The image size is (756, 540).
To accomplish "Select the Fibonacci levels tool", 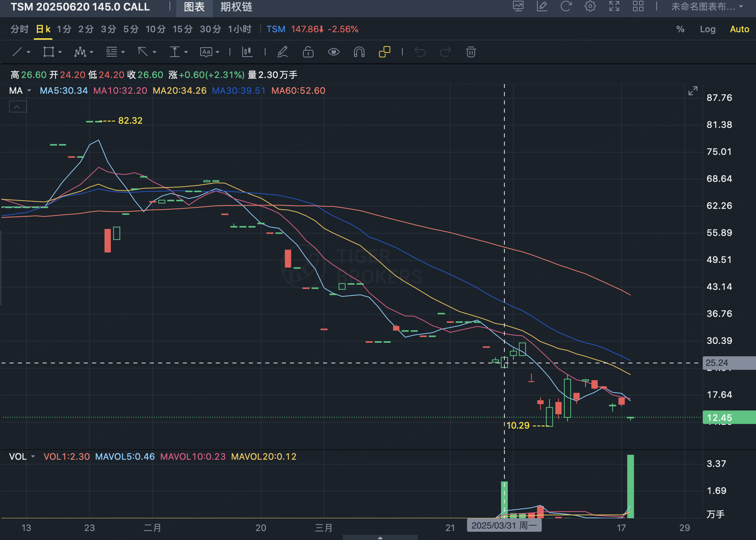I will [111, 52].
